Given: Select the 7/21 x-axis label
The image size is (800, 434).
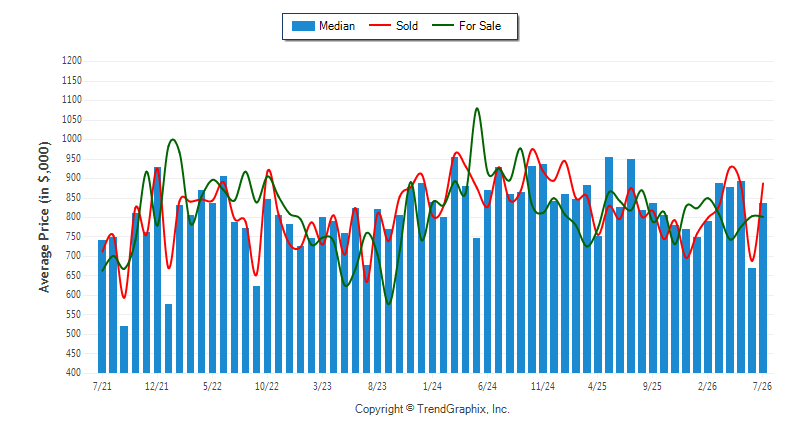Looking at the screenshot, I should tap(102, 386).
